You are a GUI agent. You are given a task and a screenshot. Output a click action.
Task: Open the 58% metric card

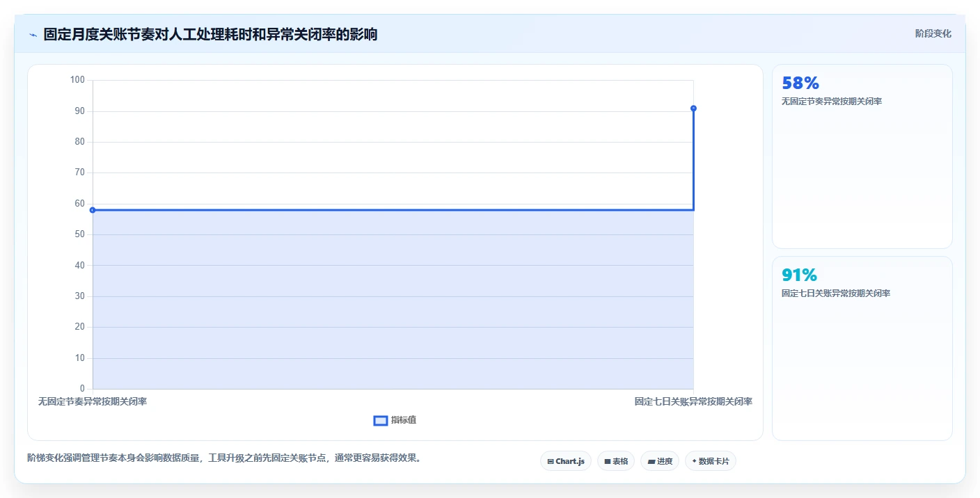862,156
